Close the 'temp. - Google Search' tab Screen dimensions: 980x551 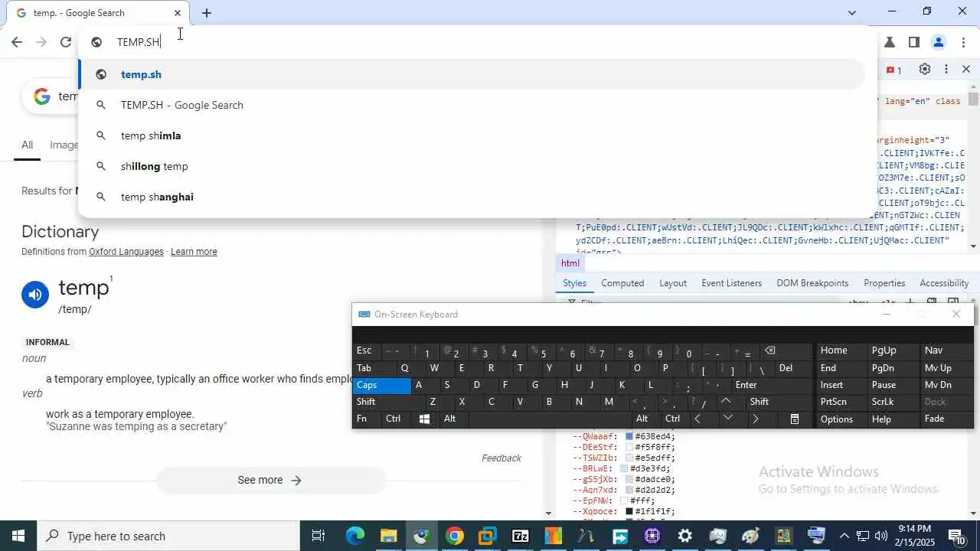[178, 13]
